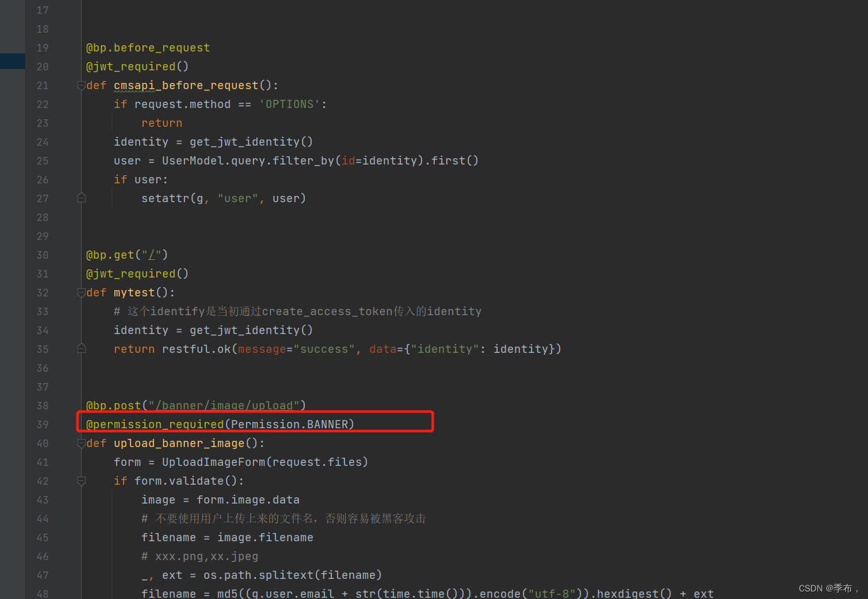Screen dimensions: 868x599
Task: Collapse the if form.validate() block fold marker
Action: point(81,481)
